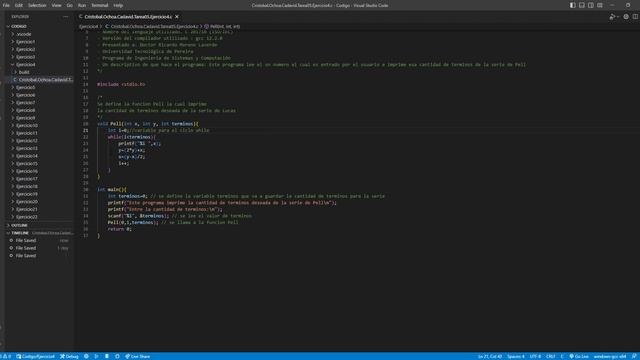Click the Live Share status button
This screenshot has width=640, height=360.
pos(138,356)
